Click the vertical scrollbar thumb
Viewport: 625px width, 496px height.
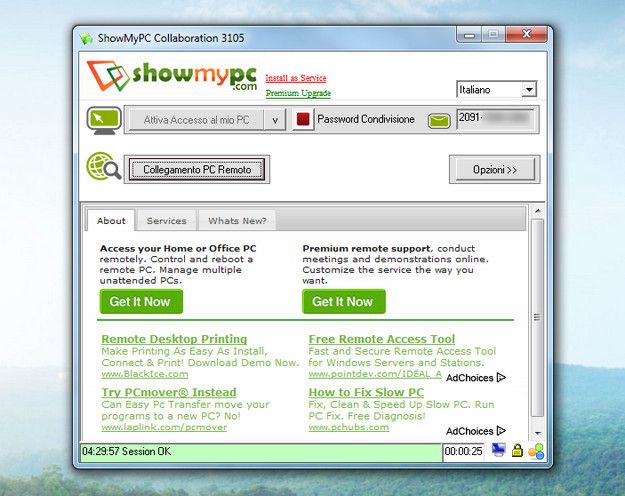(538, 318)
